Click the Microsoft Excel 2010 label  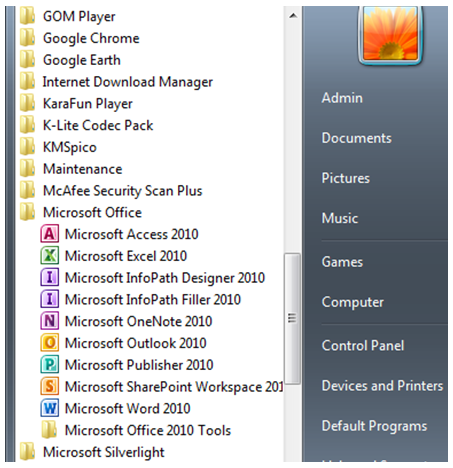pyautogui.click(x=126, y=256)
